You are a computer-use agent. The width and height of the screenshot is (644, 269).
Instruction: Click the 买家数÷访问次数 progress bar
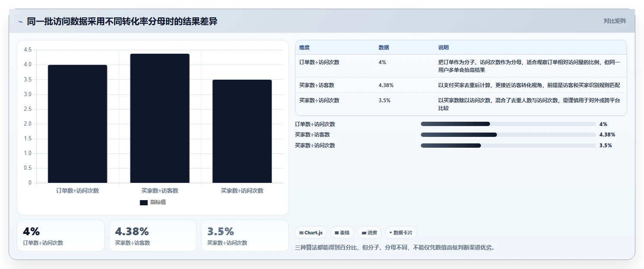(x=508, y=146)
